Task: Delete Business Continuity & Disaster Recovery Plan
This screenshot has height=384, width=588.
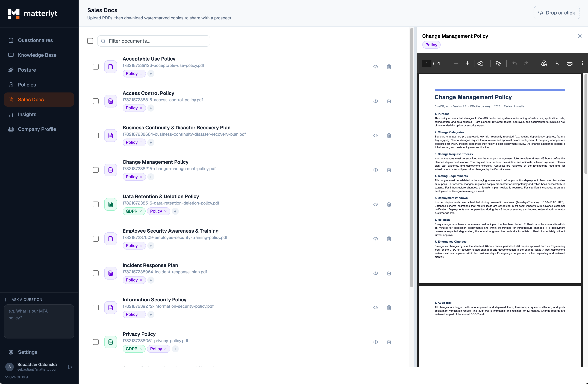Action: click(x=389, y=136)
